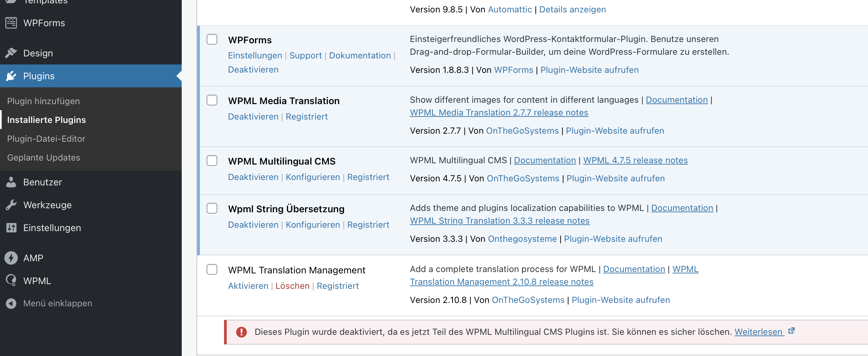
Task: Open WPML Multilingual CMS Documentation link
Action: pos(545,160)
